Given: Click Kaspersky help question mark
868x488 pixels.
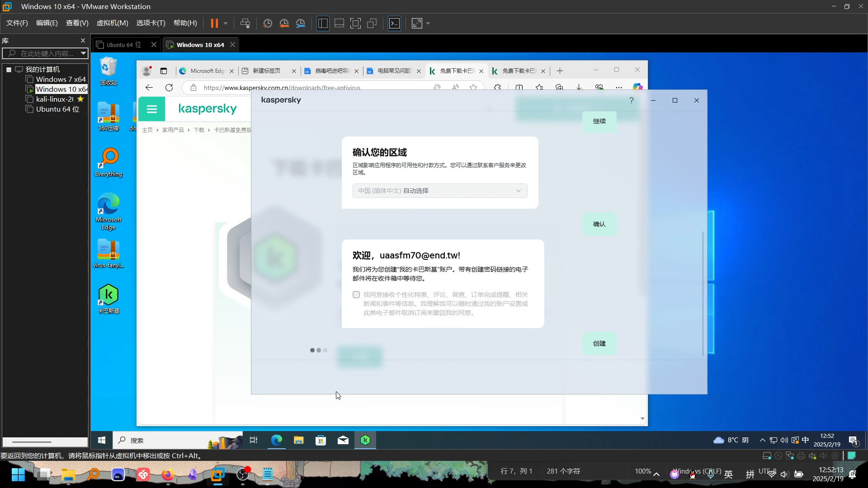Looking at the screenshot, I should (631, 100).
